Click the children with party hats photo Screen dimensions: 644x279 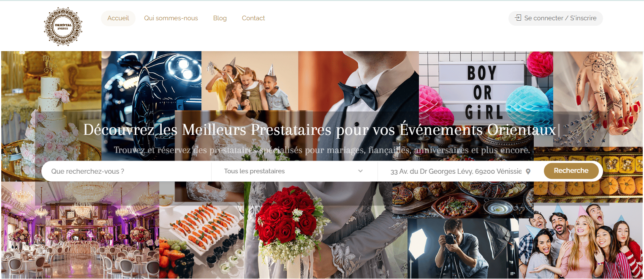(x=250, y=81)
